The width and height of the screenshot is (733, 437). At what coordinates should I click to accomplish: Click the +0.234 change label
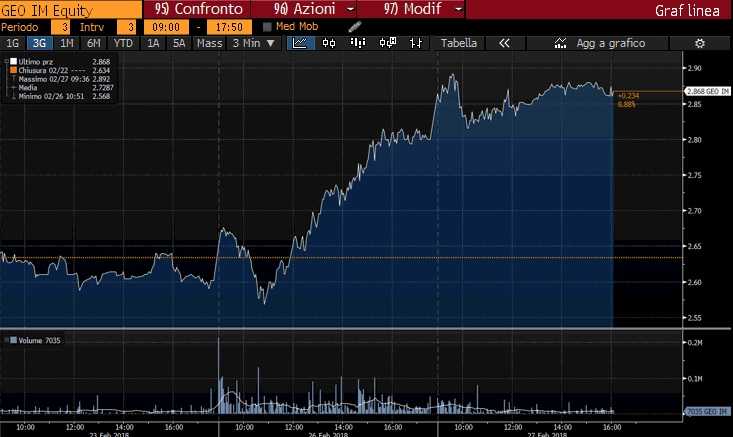(628, 96)
